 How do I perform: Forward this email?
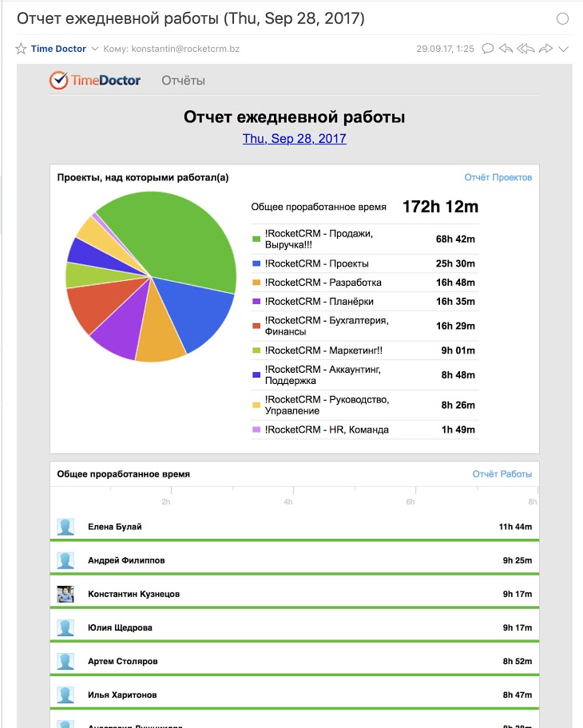pyautogui.click(x=545, y=49)
